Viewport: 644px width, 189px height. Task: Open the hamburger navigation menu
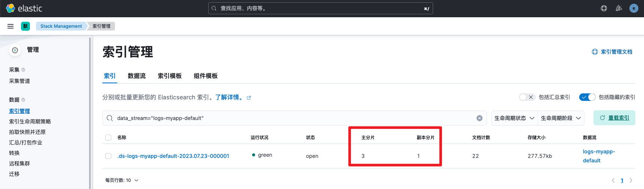(10, 26)
